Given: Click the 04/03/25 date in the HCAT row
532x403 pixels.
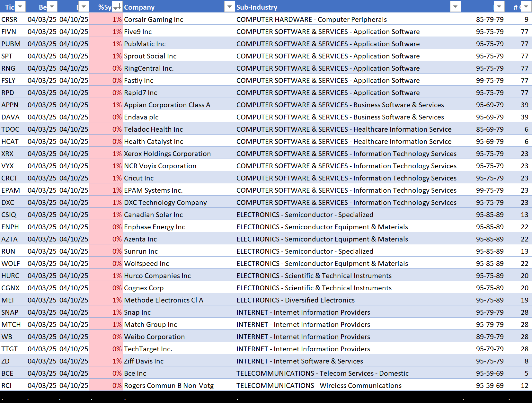Looking at the screenshot, I should [42, 142].
